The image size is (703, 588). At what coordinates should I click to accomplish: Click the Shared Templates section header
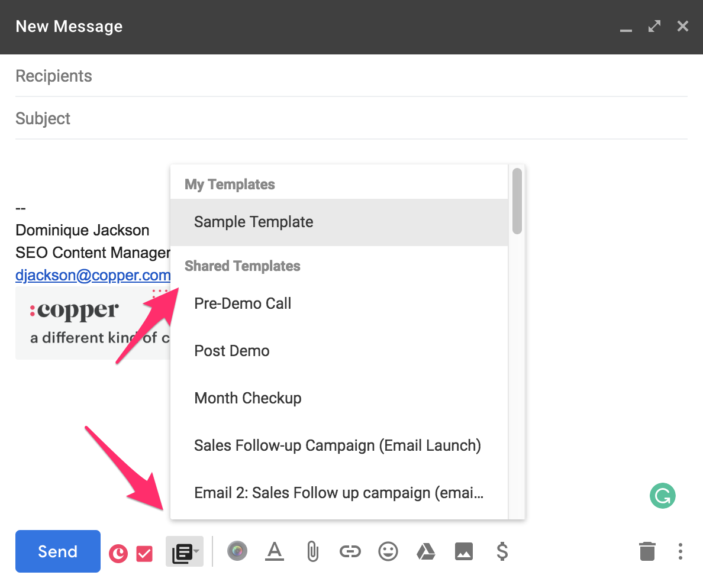tap(243, 266)
